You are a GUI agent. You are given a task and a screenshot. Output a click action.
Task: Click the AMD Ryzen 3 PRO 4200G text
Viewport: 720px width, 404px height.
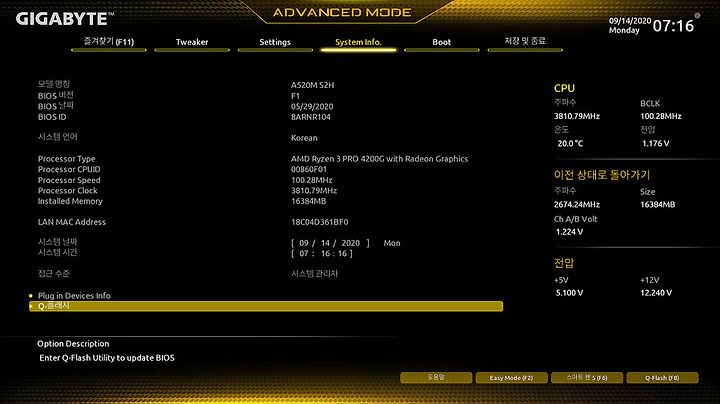click(x=379, y=159)
